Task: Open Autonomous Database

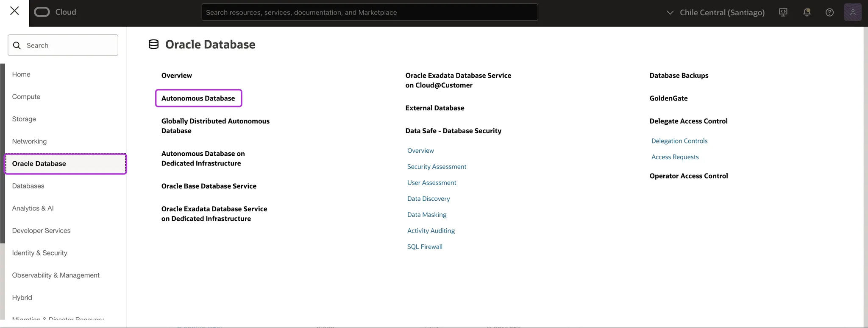Action: [x=198, y=98]
